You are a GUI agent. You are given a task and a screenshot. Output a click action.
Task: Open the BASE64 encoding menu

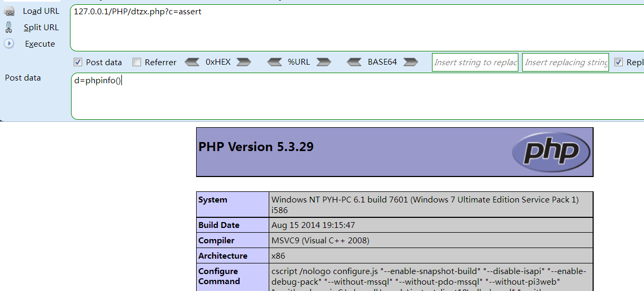[x=382, y=62]
